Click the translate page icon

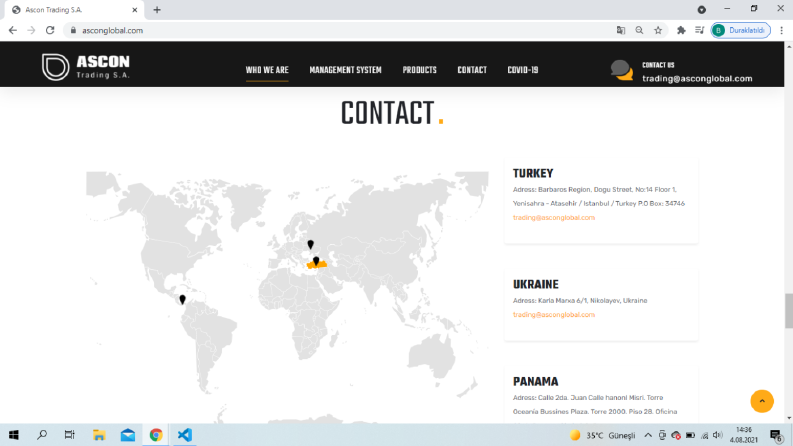pos(621,30)
